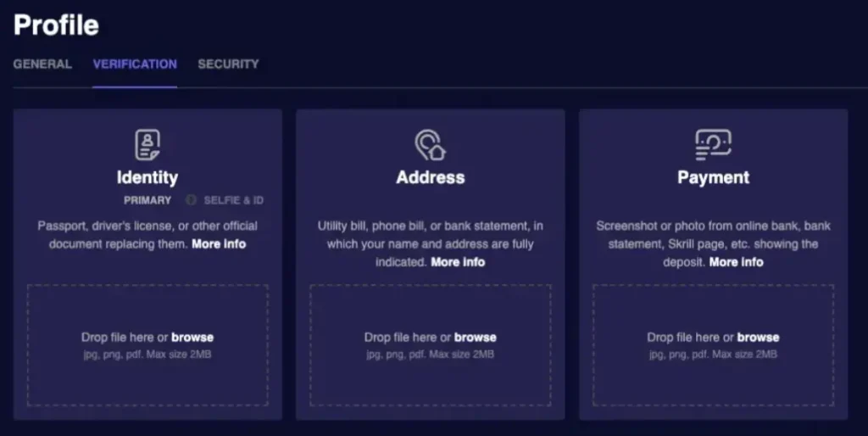Browse for a Payment proof file
Screen dimensions: 868x436
point(758,338)
